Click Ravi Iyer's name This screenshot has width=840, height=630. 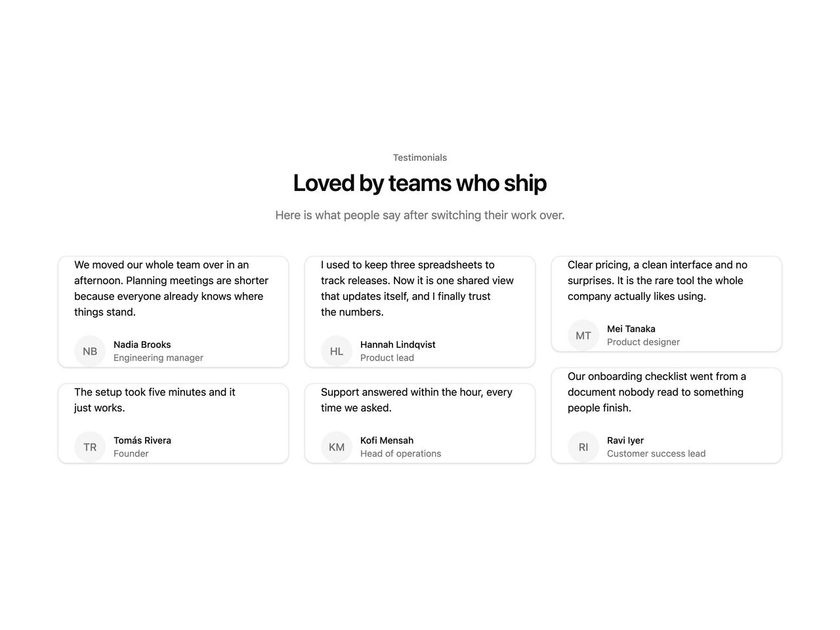coord(625,440)
